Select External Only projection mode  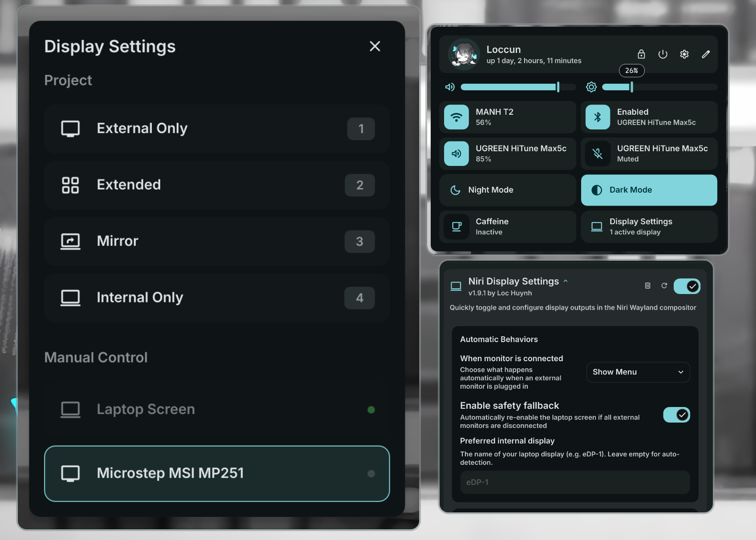(x=217, y=129)
